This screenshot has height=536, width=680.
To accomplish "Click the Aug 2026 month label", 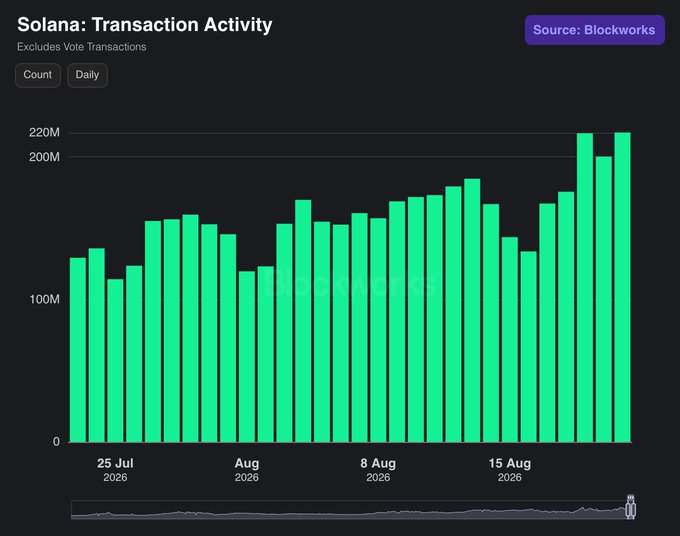I will coord(247,470).
